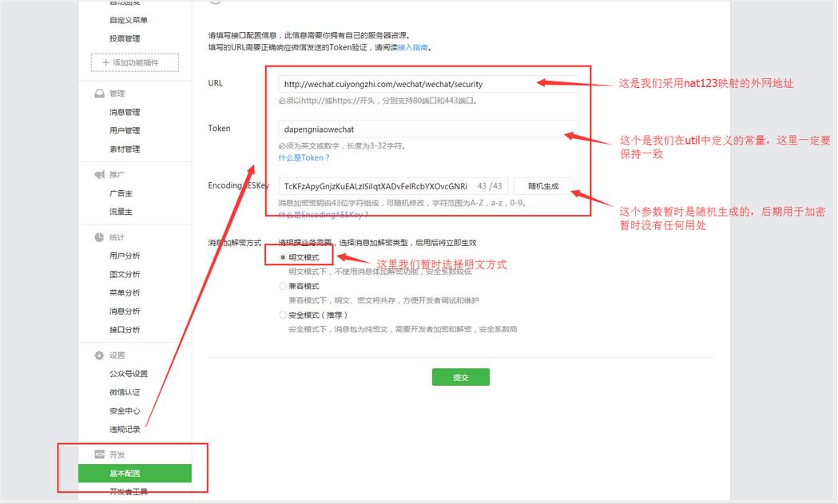Open 接口分析 in the sidebar
Viewport: 838px width, 504px height.
[125, 330]
